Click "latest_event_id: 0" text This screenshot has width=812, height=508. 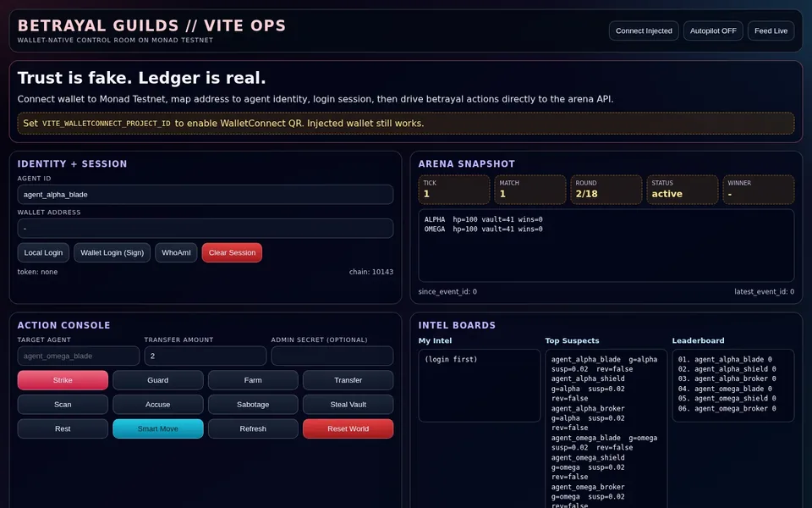coord(764,292)
